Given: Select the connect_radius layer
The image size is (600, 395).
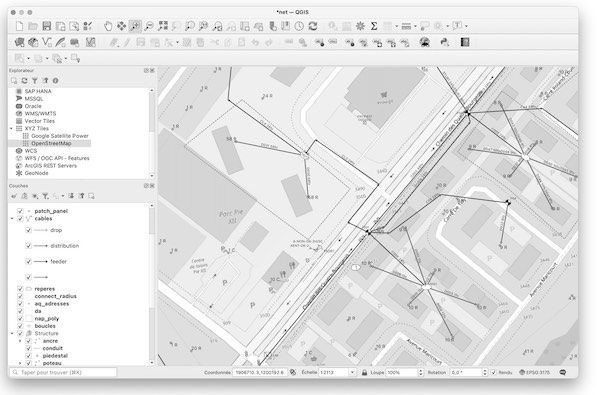Looking at the screenshot, I should pyautogui.click(x=55, y=296).
